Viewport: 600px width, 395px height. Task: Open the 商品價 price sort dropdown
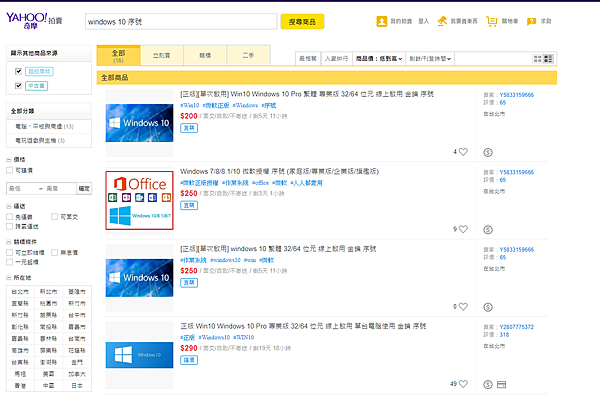379,59
